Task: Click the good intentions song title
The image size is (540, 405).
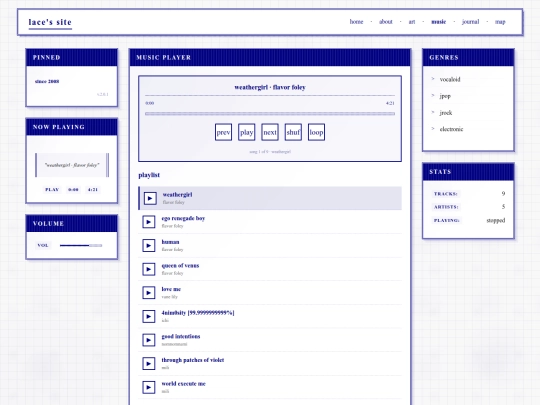Action: (181, 336)
